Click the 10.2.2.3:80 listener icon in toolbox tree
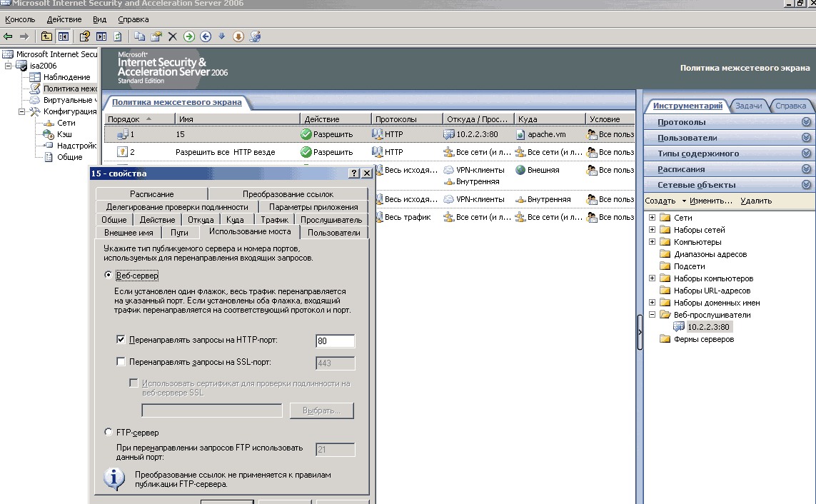Screen dimensions: 816x504 coord(679,327)
